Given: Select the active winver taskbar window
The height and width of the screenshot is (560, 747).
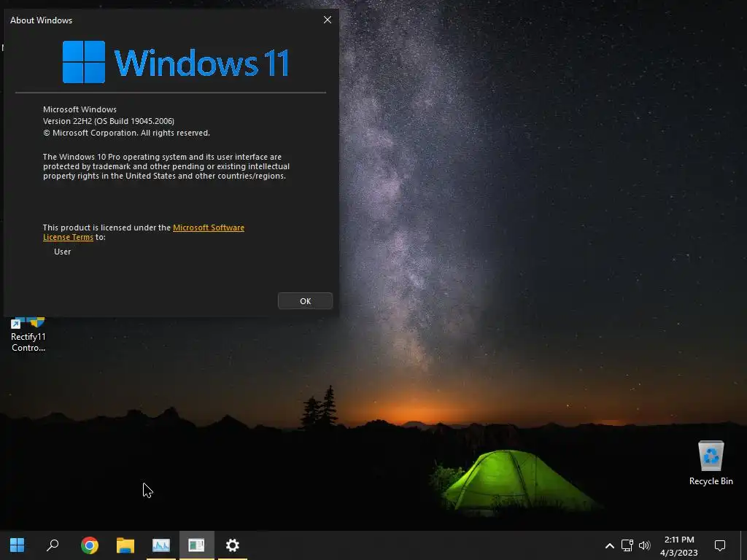Looking at the screenshot, I should coord(196,545).
